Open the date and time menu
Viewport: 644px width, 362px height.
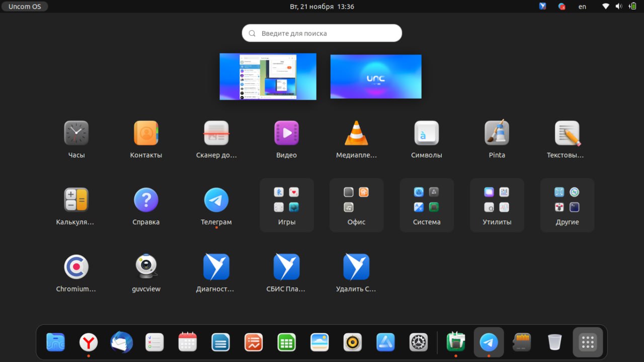(322, 7)
